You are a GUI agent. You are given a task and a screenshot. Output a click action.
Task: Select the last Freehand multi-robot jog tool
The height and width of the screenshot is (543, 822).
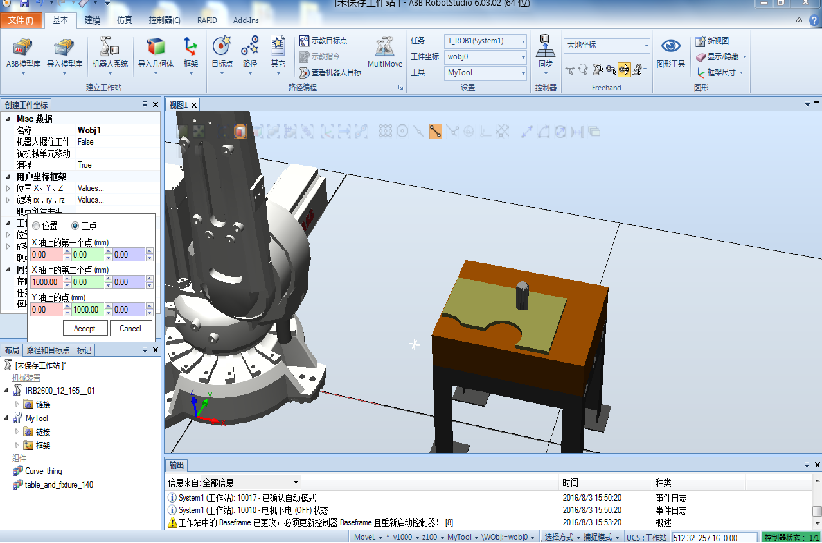click(x=637, y=70)
